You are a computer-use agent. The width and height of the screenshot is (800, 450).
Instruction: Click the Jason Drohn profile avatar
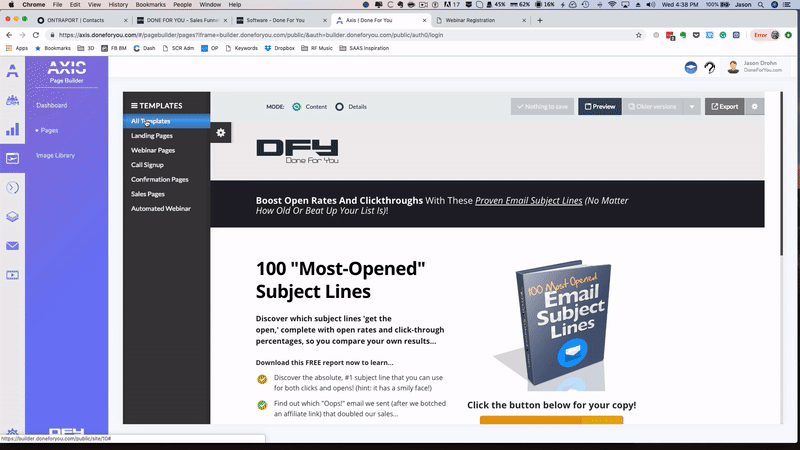[x=733, y=67]
